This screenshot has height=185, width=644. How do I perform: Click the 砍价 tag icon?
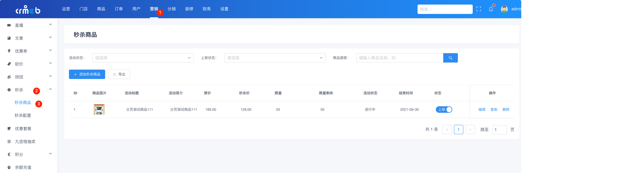click(x=9, y=64)
